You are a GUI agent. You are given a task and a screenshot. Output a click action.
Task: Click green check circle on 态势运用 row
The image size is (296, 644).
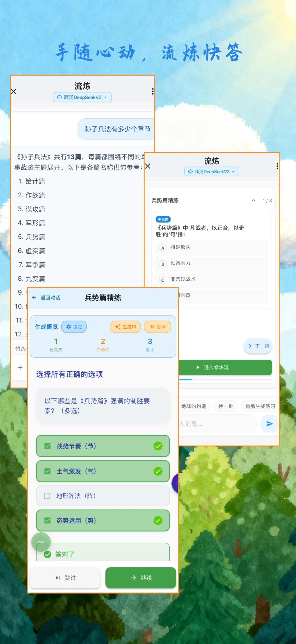[158, 521]
